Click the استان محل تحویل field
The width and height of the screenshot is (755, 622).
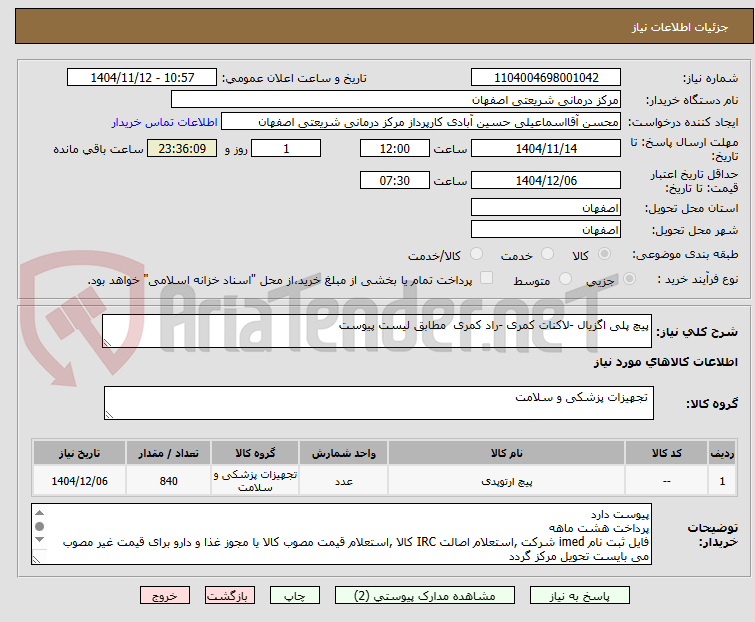coord(546,207)
